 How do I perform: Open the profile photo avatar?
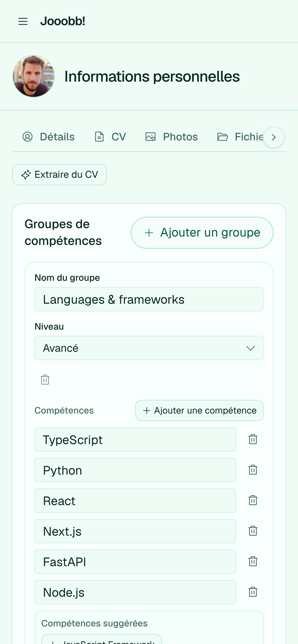tap(34, 76)
